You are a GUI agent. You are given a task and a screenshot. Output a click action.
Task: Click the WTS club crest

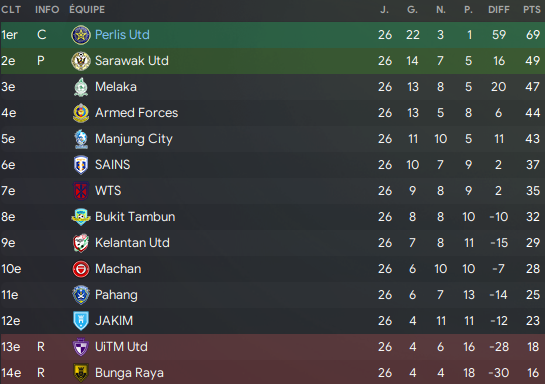coord(81,191)
